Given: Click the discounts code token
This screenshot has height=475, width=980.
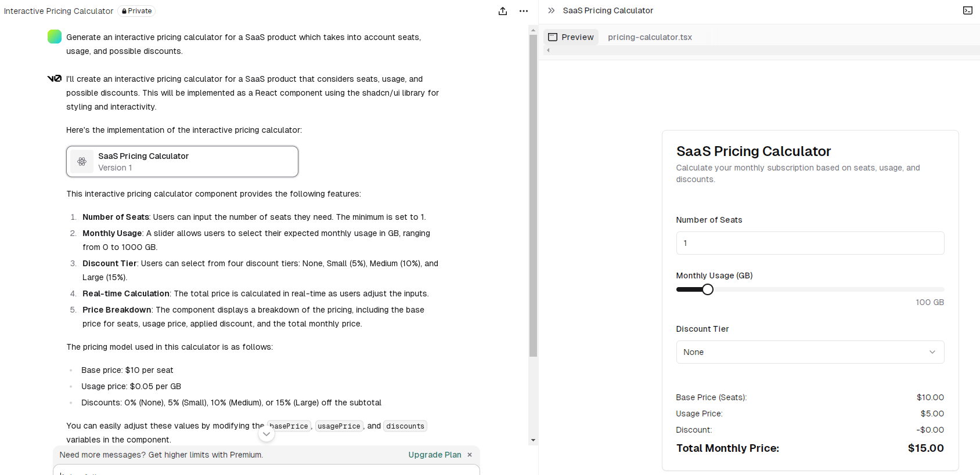Looking at the screenshot, I should 405,426.
